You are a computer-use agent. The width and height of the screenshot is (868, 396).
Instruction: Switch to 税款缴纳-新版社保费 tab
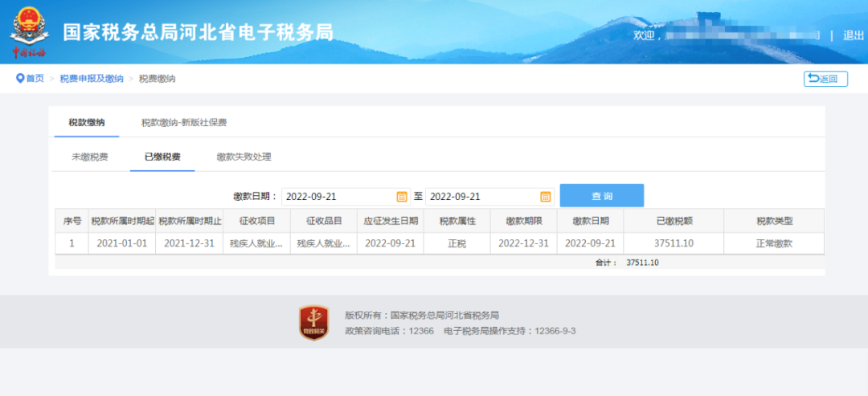(184, 122)
